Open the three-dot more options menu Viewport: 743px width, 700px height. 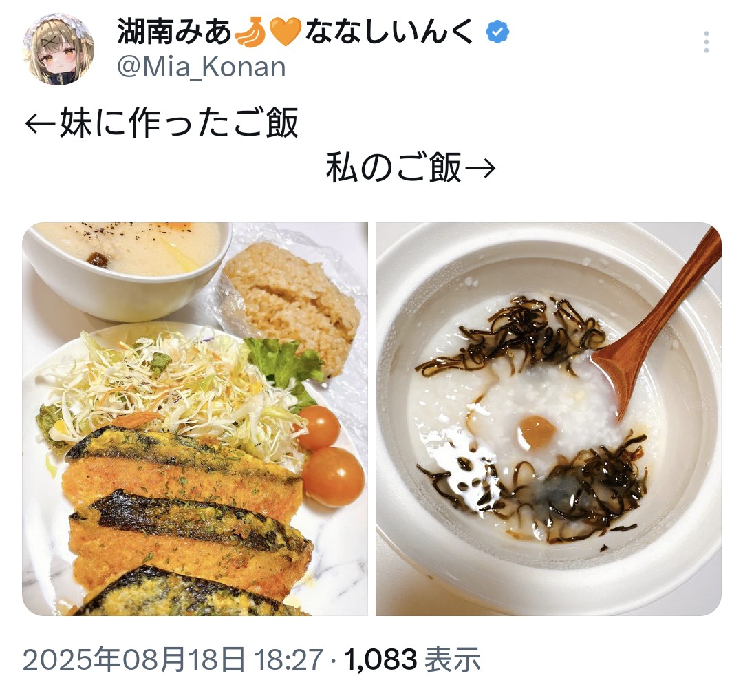[x=706, y=42]
